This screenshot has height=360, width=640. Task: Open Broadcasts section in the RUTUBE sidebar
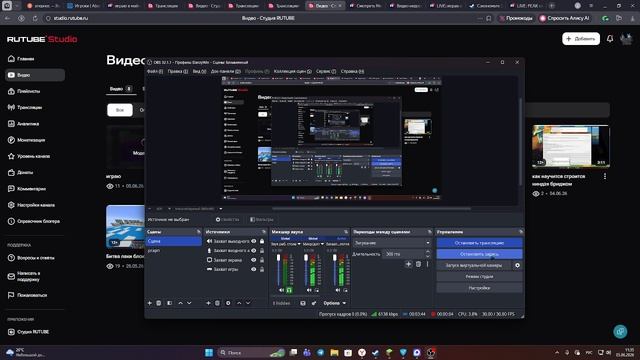(x=29, y=107)
